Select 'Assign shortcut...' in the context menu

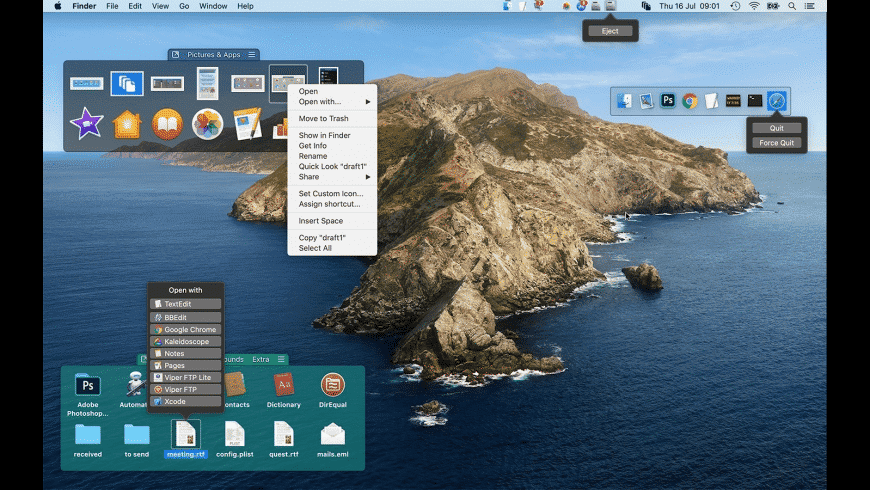tap(329, 204)
